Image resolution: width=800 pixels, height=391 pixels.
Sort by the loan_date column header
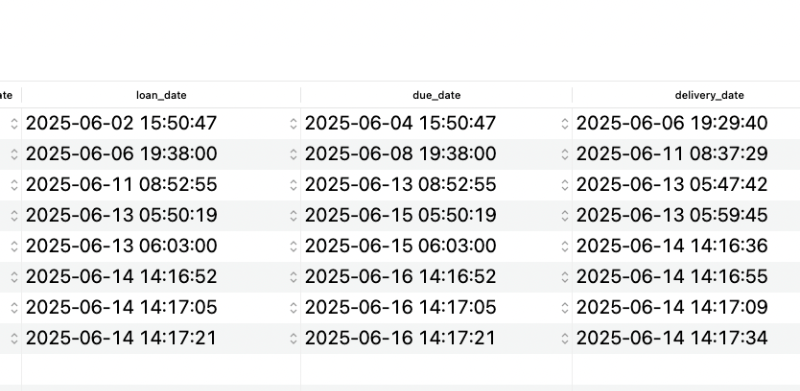coord(161,95)
